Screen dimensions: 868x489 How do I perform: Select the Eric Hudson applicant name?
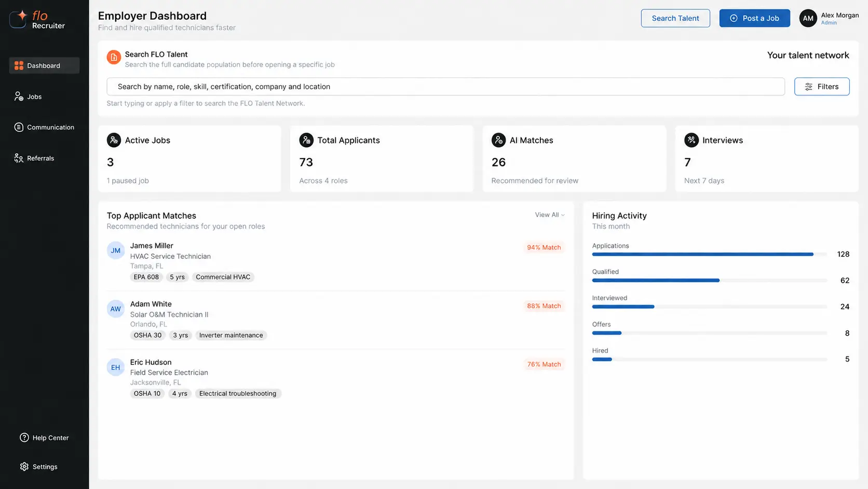(151, 362)
